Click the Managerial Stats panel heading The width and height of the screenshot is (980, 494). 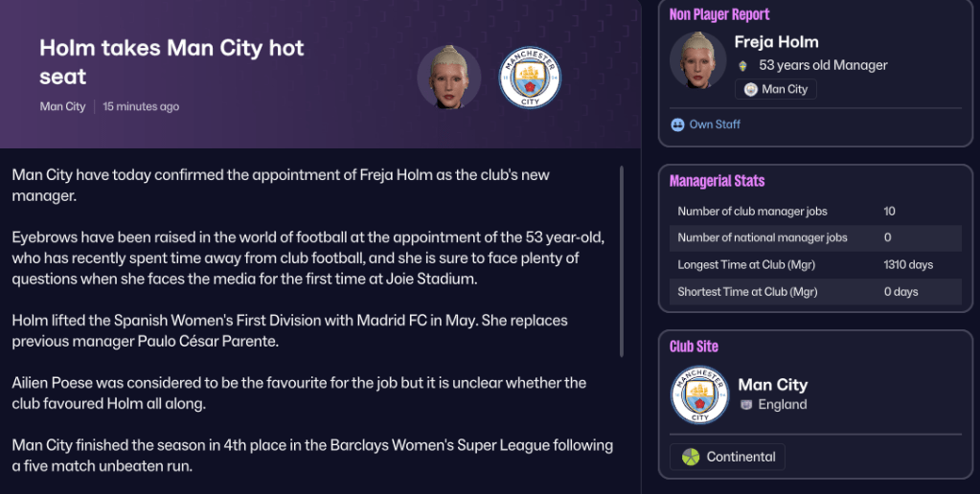[717, 181]
